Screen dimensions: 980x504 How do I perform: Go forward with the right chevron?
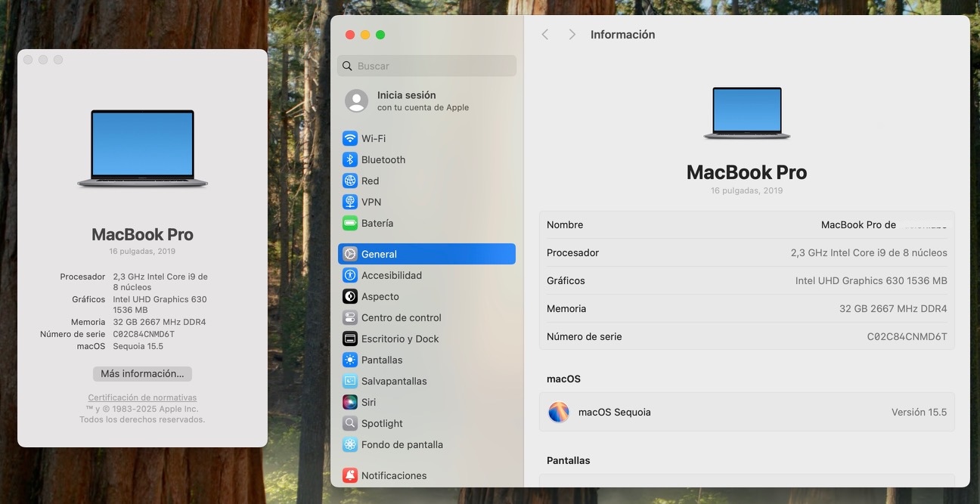tap(572, 35)
